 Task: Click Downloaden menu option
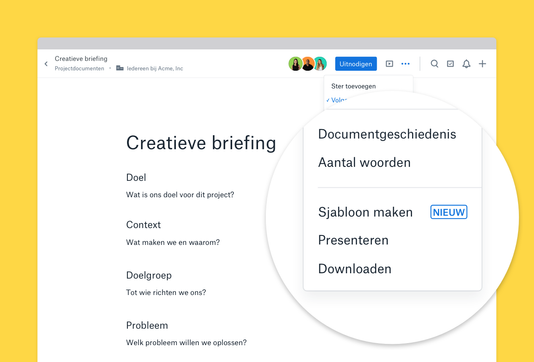355,269
